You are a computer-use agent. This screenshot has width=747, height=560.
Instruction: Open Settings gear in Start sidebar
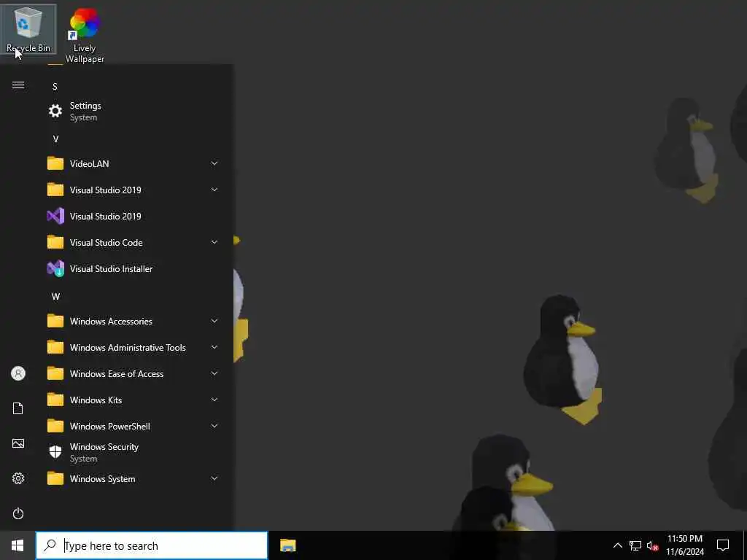pyautogui.click(x=18, y=478)
